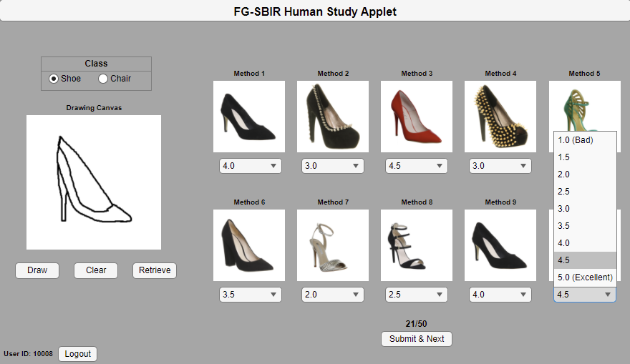Select the Chair class radio button
The height and width of the screenshot is (364, 630).
[103, 79]
